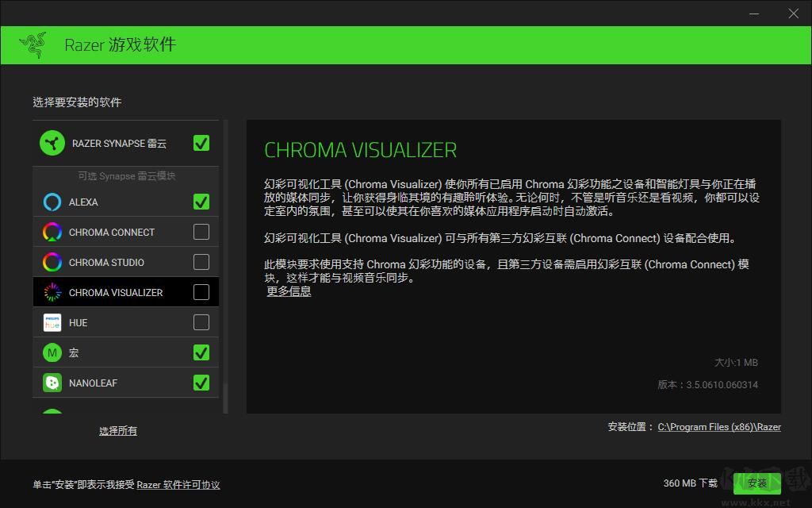The height and width of the screenshot is (508, 812).
Task: Select the Chroma Connect icon
Action: point(52,232)
